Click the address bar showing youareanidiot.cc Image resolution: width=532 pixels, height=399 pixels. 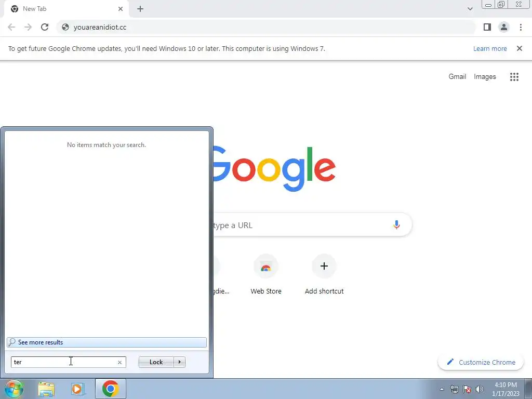tap(267, 27)
